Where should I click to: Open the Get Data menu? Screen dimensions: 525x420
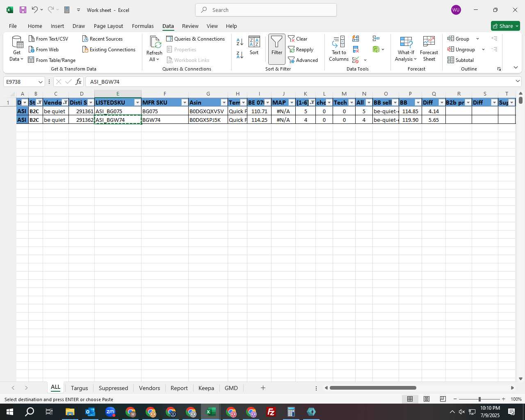point(17,48)
